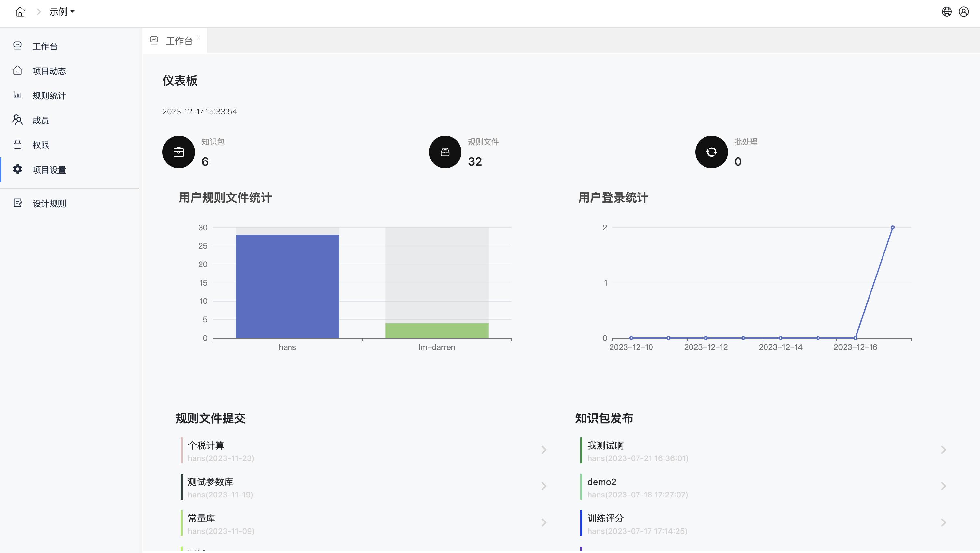Image resolution: width=980 pixels, height=553 pixels.
Task: Open the 测试参数库 rule file
Action: [x=210, y=482]
